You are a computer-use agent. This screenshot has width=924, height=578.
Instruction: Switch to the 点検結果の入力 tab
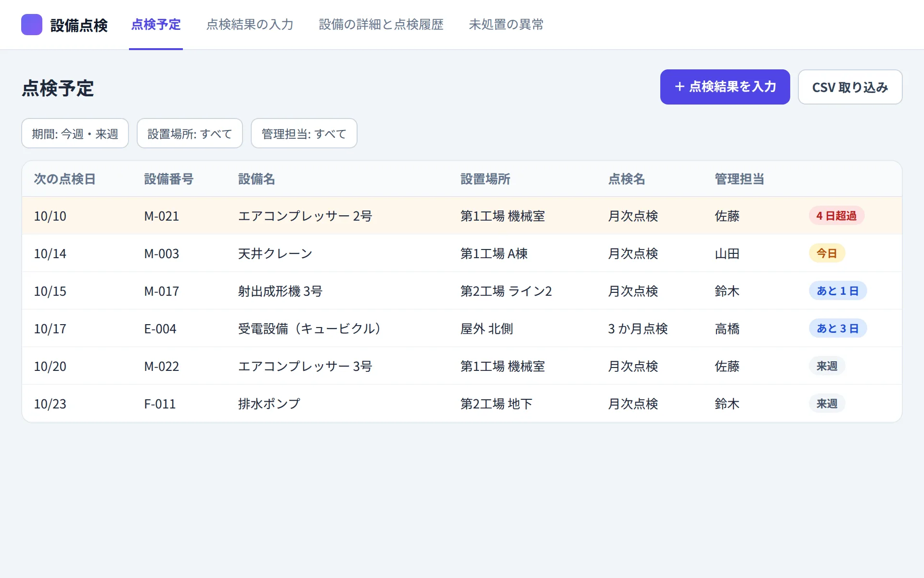point(250,25)
